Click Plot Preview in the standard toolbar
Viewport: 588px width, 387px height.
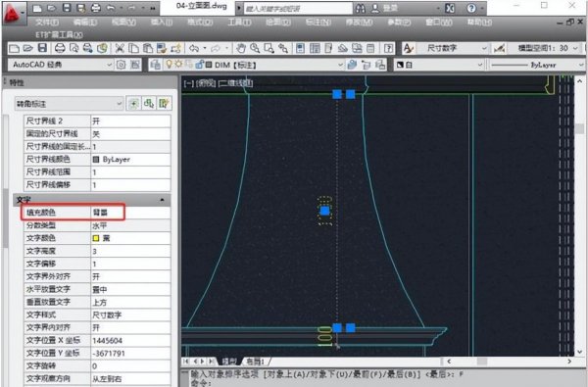[x=74, y=48]
